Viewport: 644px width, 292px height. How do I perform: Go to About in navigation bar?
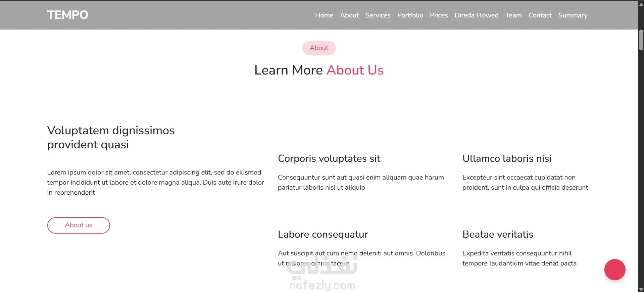[349, 15]
